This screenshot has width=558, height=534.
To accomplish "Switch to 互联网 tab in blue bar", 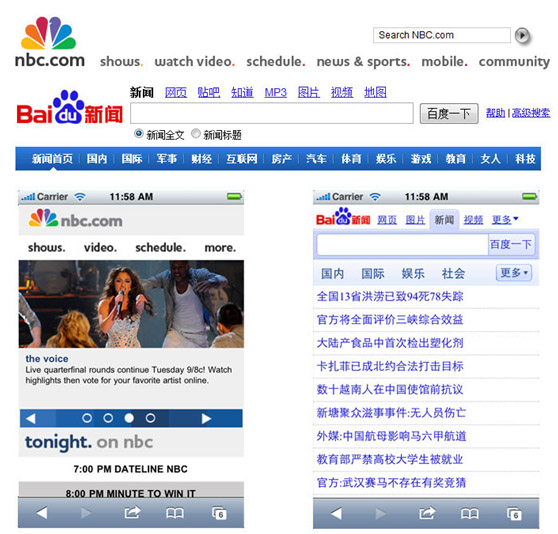I will click(242, 159).
